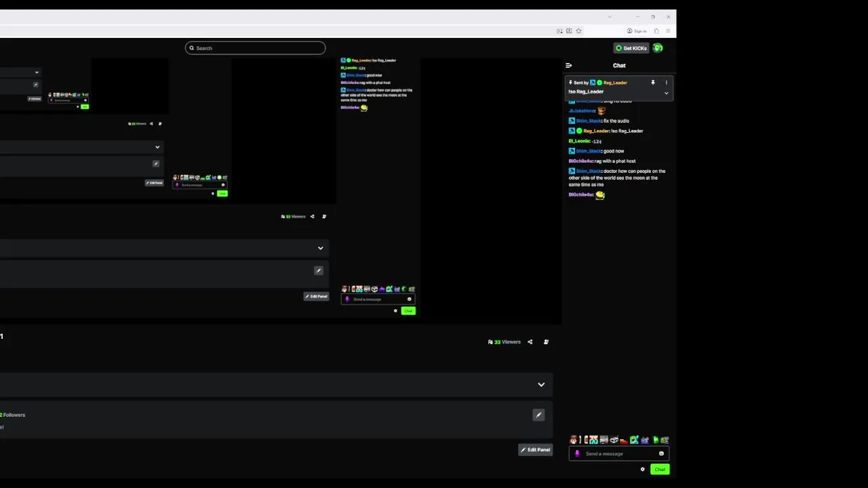The height and width of the screenshot is (488, 868).
Task: Insert the green-blue quick emote
Action: [634, 440]
